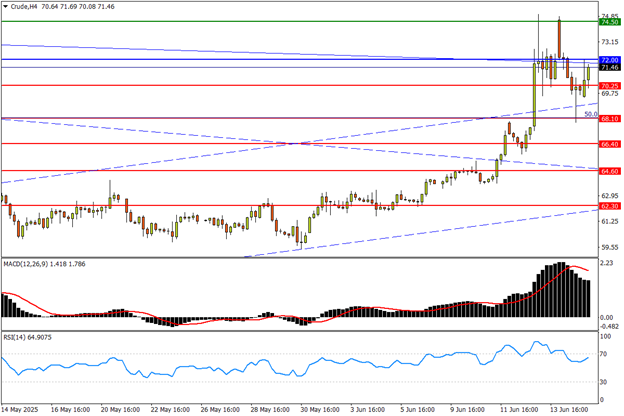
Task: Select the green 74.50 price level label
Action: (x=610, y=22)
